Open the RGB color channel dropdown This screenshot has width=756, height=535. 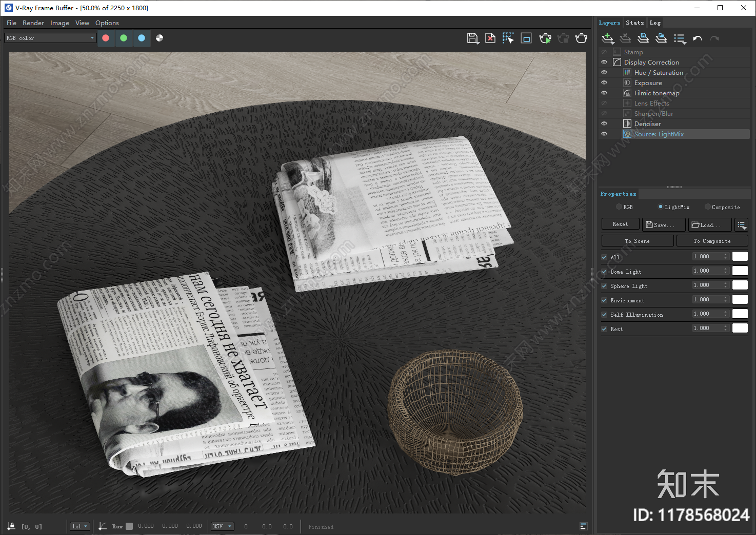(50, 38)
